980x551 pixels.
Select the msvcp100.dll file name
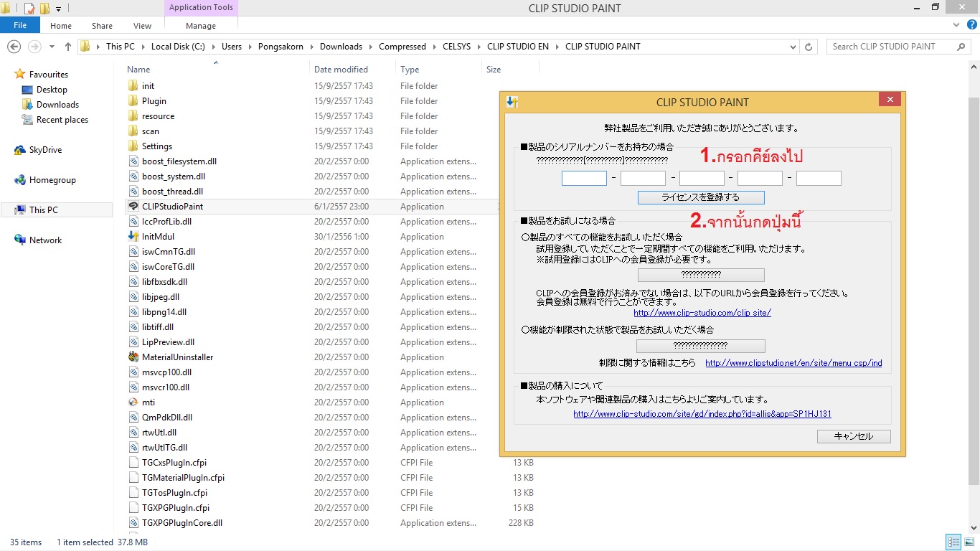(166, 372)
